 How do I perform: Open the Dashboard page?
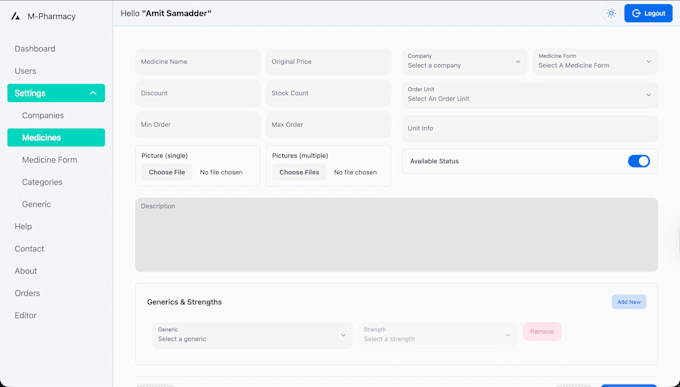(x=35, y=49)
